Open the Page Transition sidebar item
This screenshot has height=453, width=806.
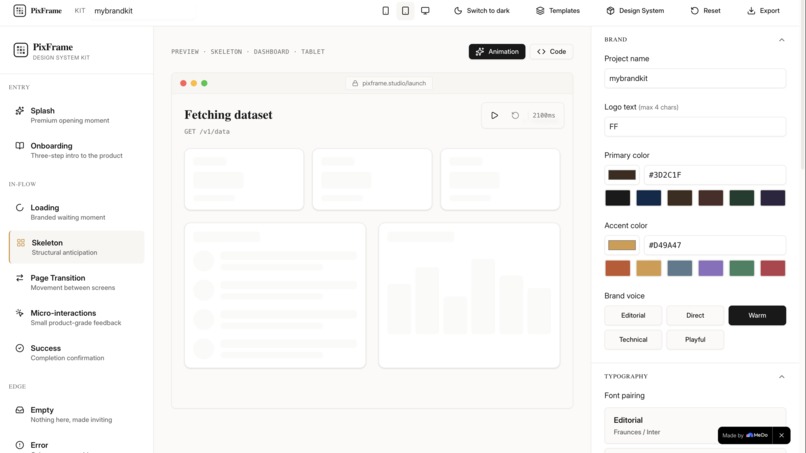tap(77, 282)
